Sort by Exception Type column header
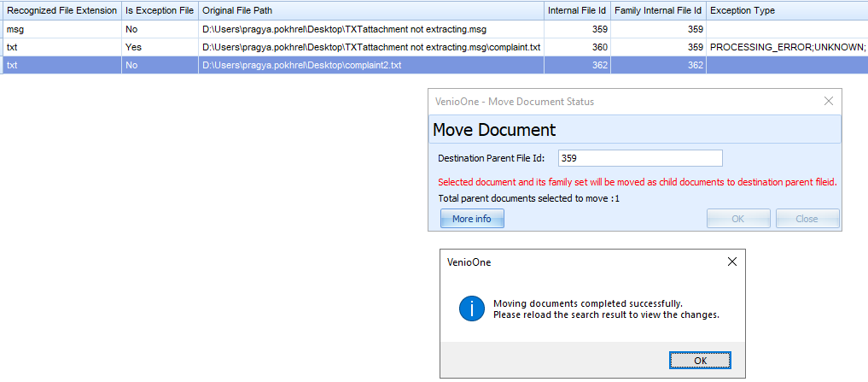Viewport: 868px width, 382px height. pyautogui.click(x=787, y=10)
